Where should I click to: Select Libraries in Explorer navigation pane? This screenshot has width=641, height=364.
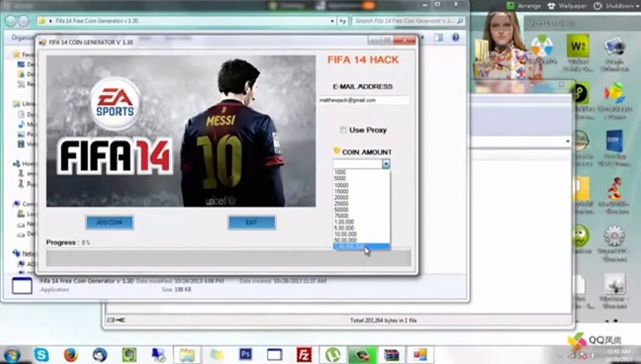(x=25, y=104)
